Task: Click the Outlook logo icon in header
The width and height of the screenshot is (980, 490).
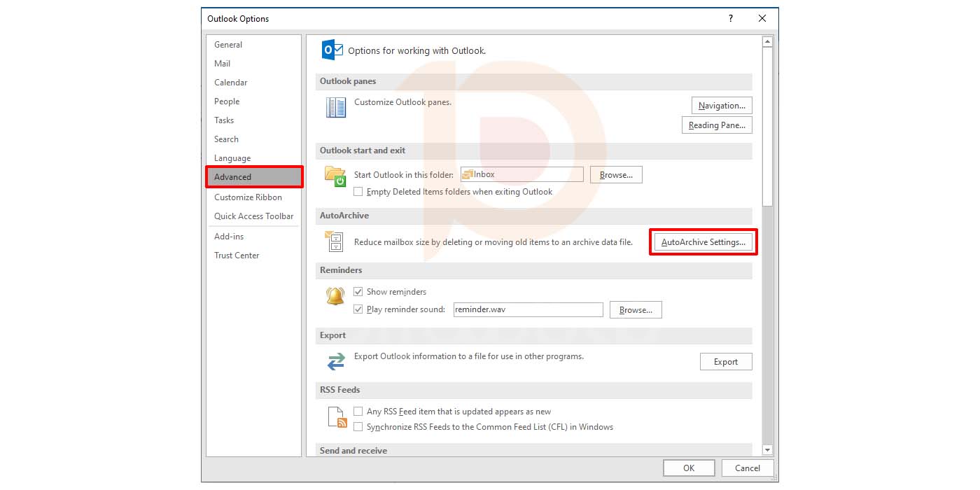Action: [x=332, y=50]
